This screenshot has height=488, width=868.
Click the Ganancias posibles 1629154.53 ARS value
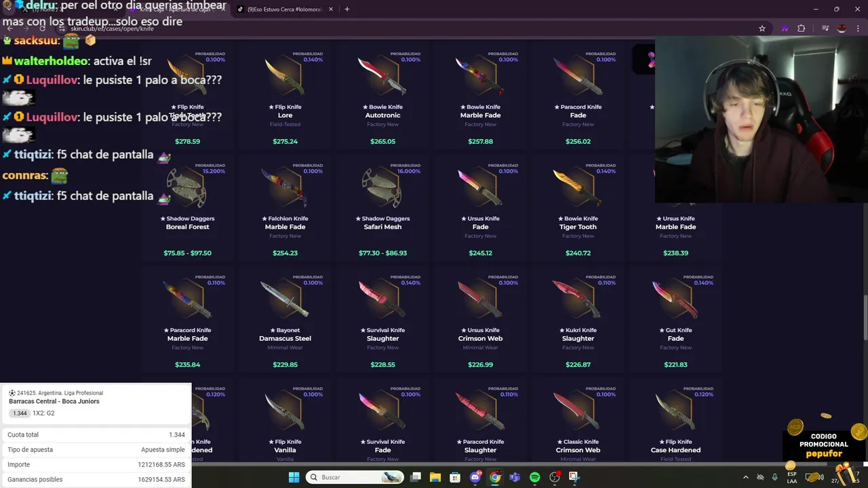[x=161, y=479]
